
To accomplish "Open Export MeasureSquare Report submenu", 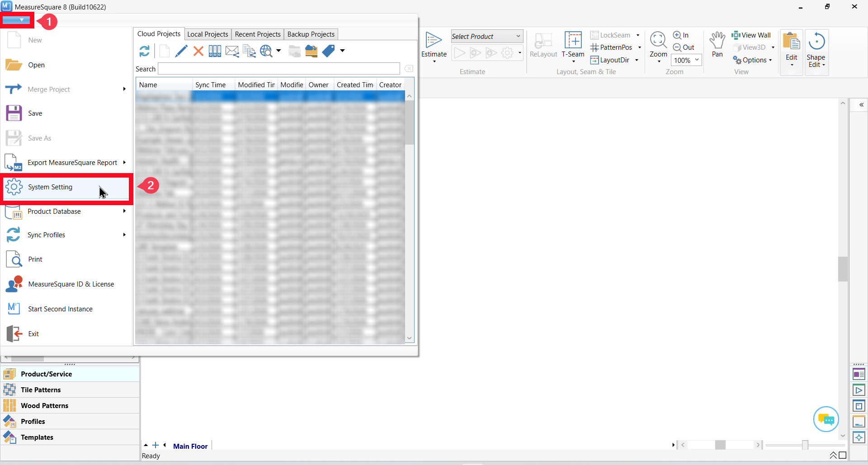I will click(66, 163).
